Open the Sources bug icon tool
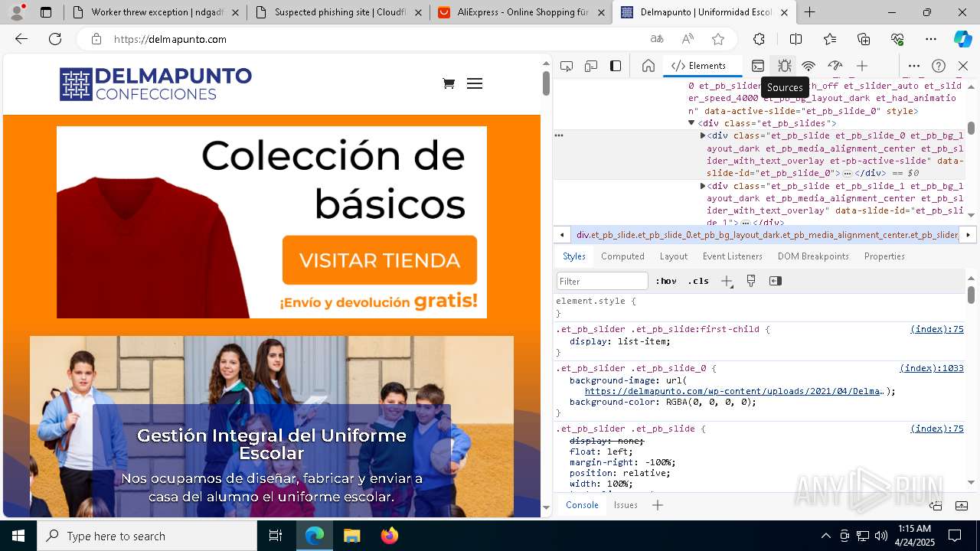Viewport: 980px width, 551px height. coord(784,66)
